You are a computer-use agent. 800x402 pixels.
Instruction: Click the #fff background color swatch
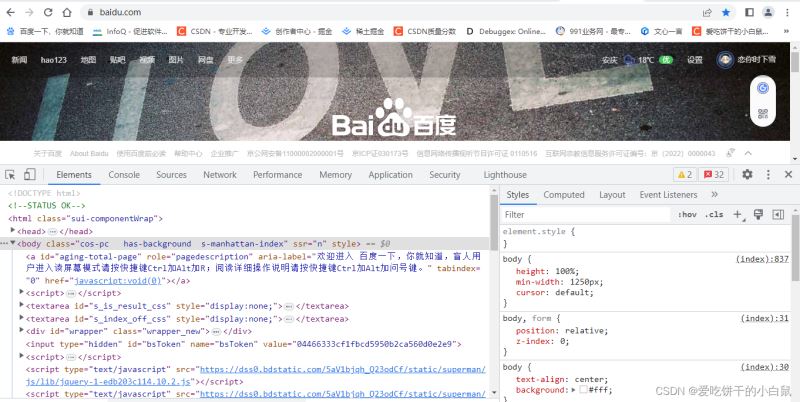[583, 390]
